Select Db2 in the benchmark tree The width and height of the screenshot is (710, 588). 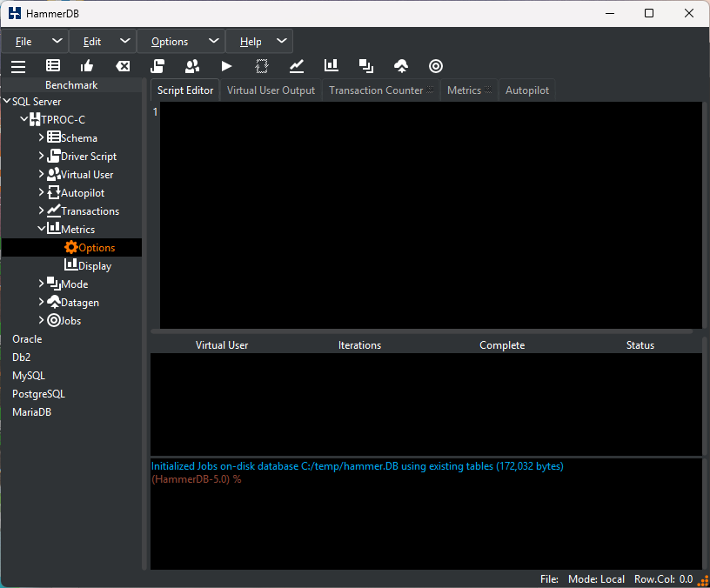(x=21, y=357)
